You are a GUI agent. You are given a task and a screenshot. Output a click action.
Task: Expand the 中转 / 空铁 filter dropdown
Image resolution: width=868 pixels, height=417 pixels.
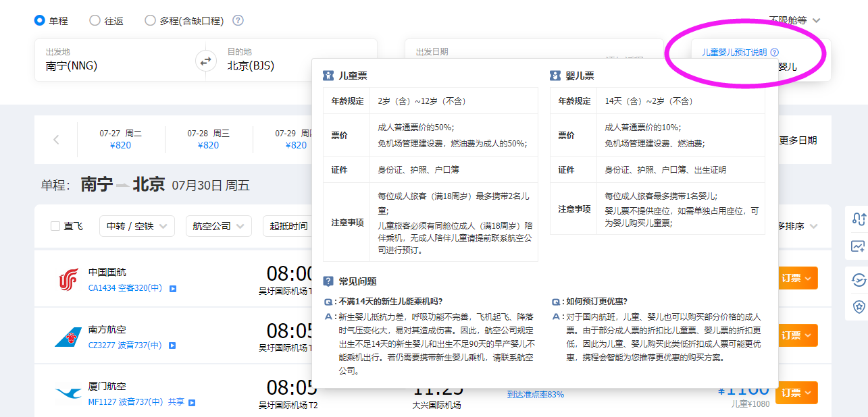pyautogui.click(x=136, y=226)
